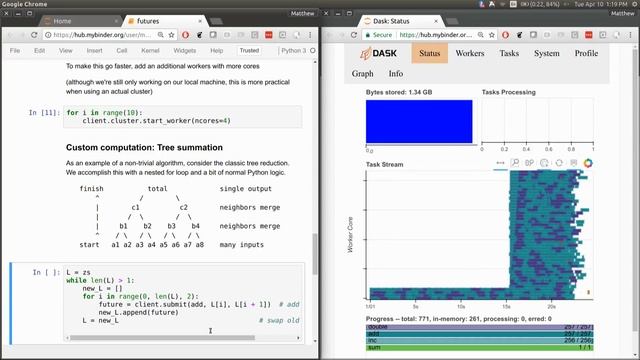
Task: Click red extension icon in futures window toolbar
Action: [x=269, y=35]
